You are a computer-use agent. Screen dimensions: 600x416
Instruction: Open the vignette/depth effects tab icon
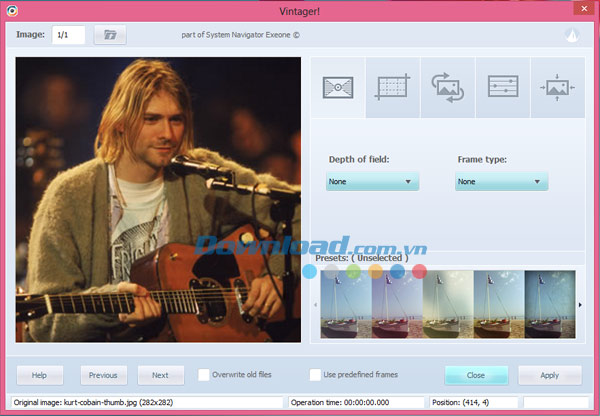(337, 87)
